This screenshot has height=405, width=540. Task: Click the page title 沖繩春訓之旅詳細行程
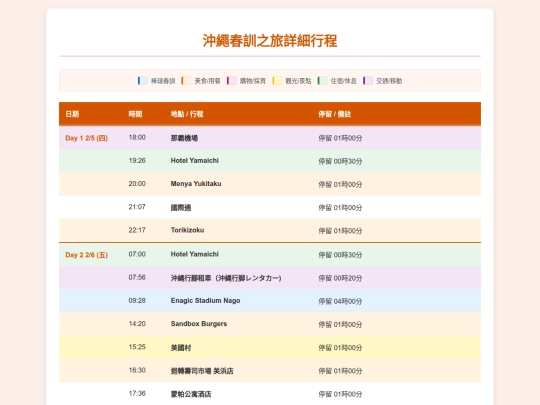coord(270,41)
